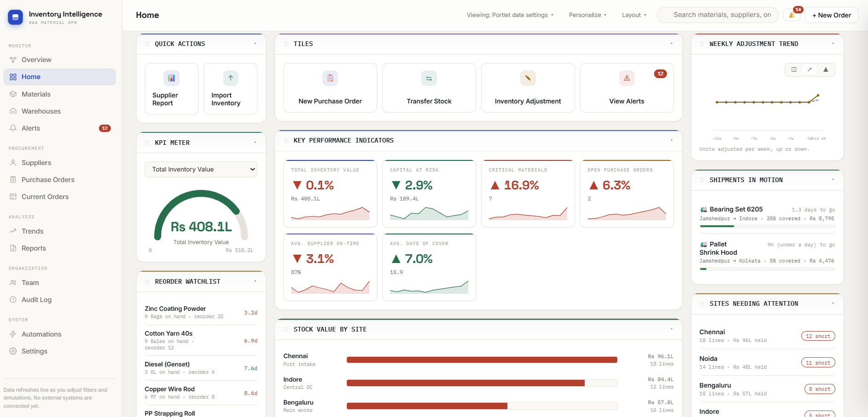Click the drag handle on Sites Needing Attention

pos(702,304)
